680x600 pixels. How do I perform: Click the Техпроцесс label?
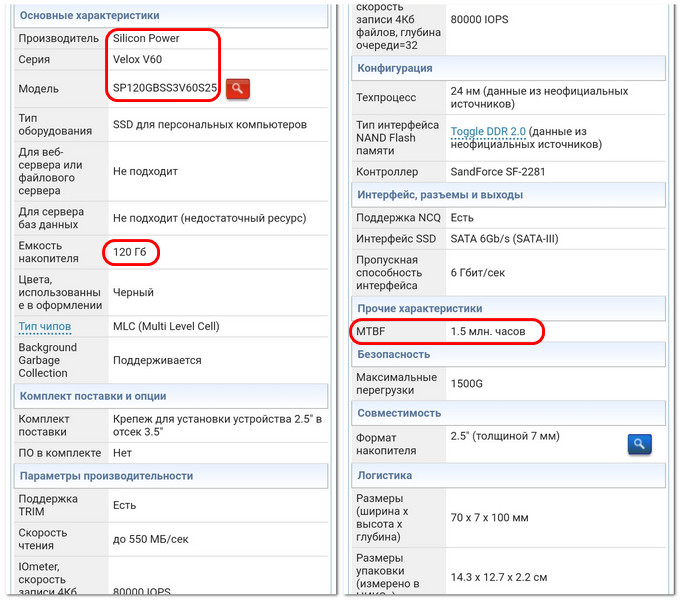pos(386,98)
